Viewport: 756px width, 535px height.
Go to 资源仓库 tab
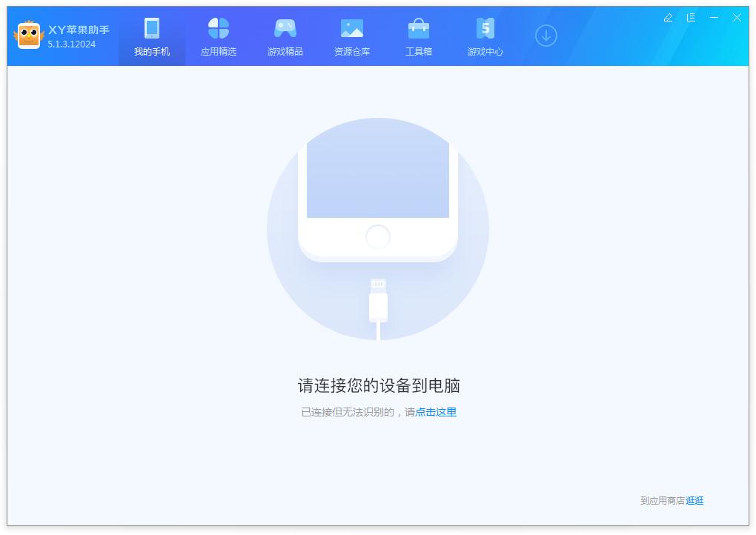tap(351, 36)
